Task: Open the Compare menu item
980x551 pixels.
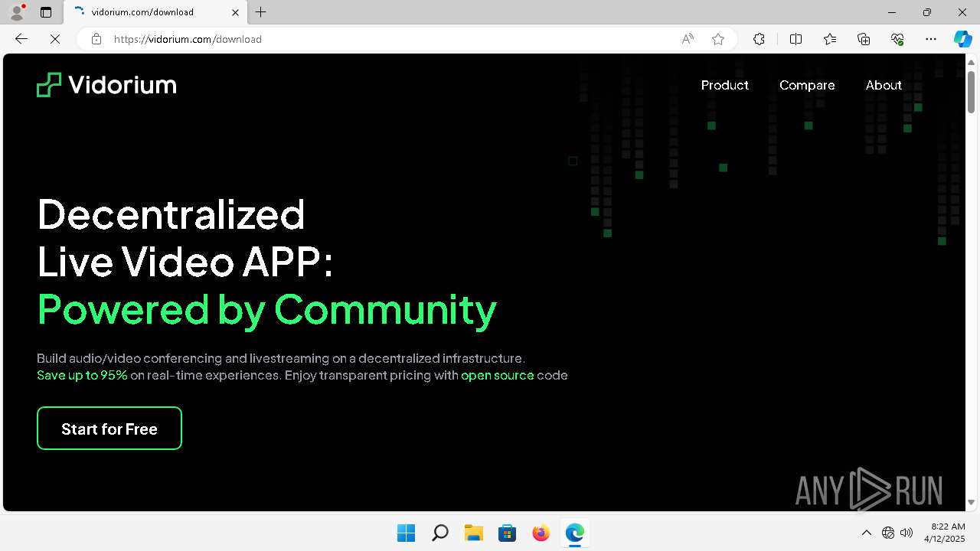Action: click(x=807, y=85)
